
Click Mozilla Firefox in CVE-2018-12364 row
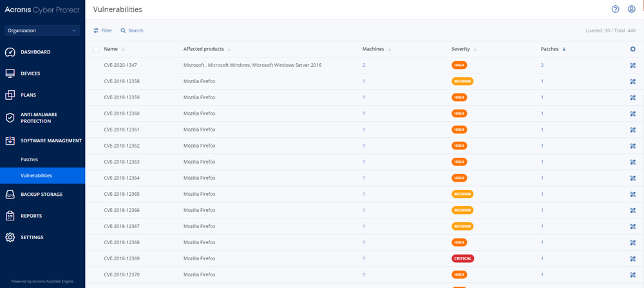click(199, 178)
